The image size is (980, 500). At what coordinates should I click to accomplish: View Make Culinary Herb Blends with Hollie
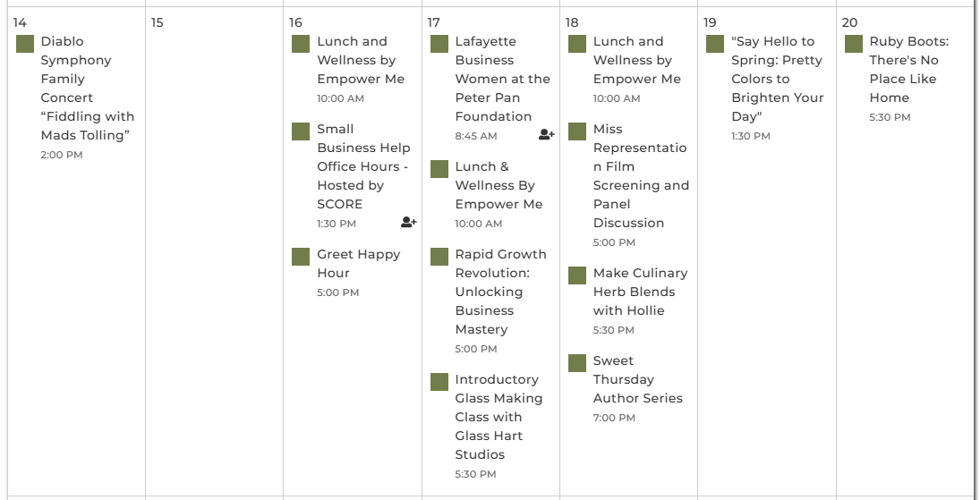click(640, 292)
